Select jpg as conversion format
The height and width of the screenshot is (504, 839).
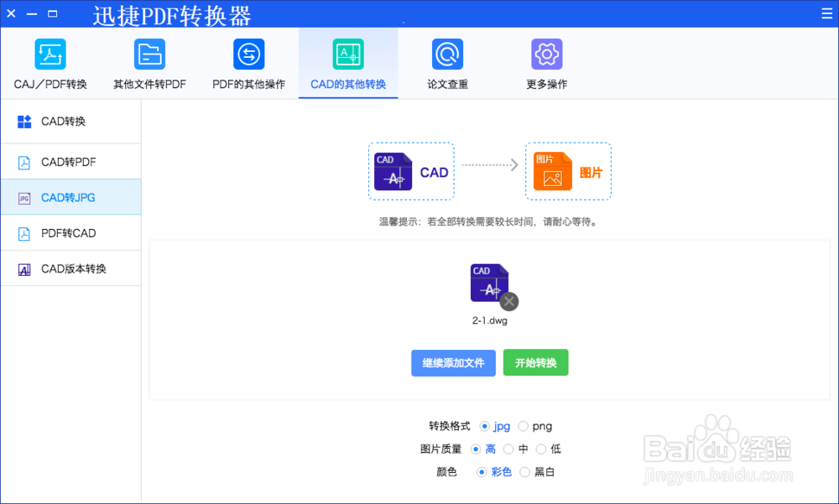[484, 426]
